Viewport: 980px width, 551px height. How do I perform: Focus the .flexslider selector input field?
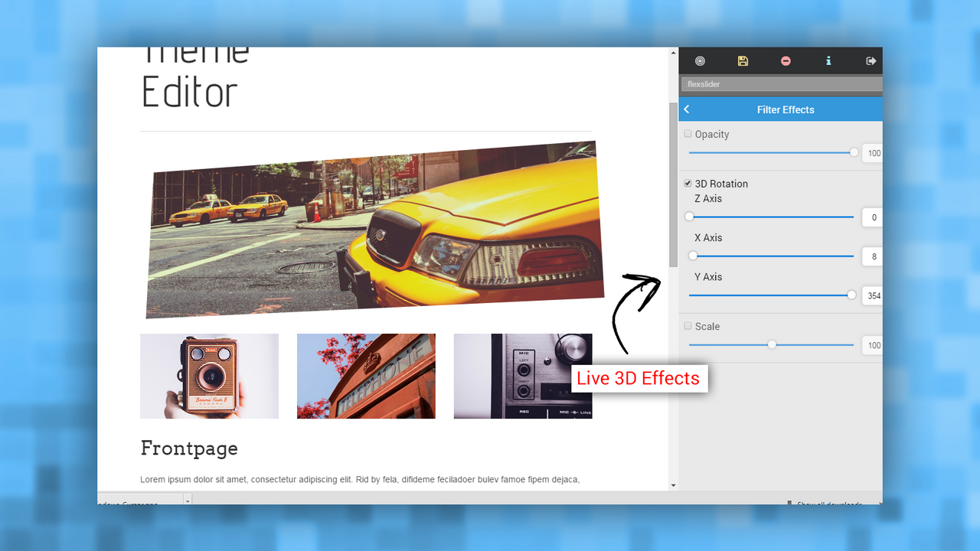[782, 84]
